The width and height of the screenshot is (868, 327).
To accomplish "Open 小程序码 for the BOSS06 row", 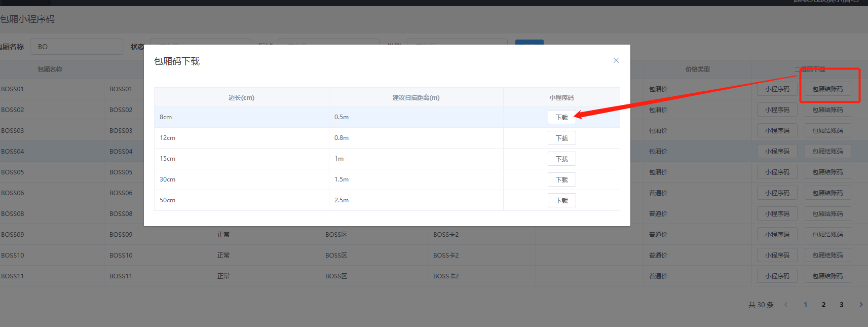I will point(777,193).
